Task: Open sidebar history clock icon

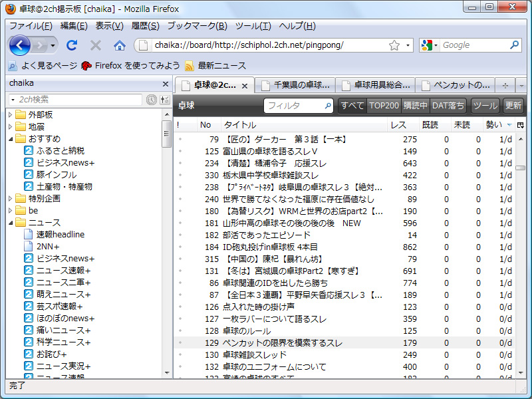Action: tap(152, 99)
